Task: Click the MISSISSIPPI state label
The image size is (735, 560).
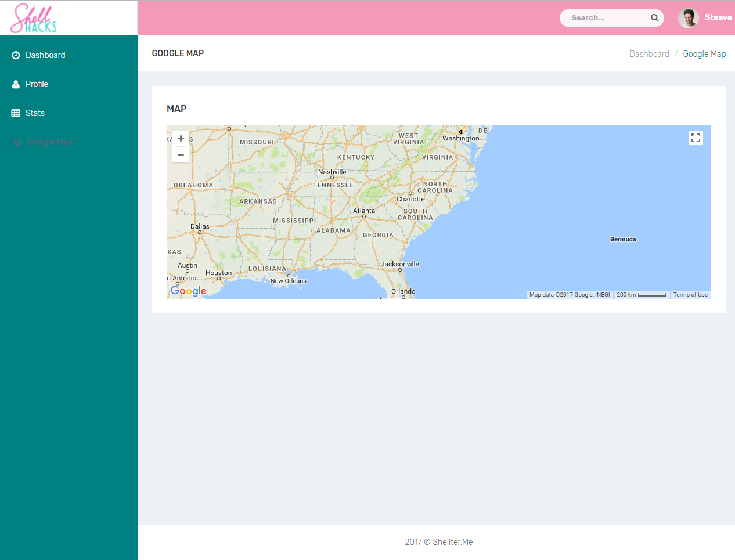Action: point(294,221)
